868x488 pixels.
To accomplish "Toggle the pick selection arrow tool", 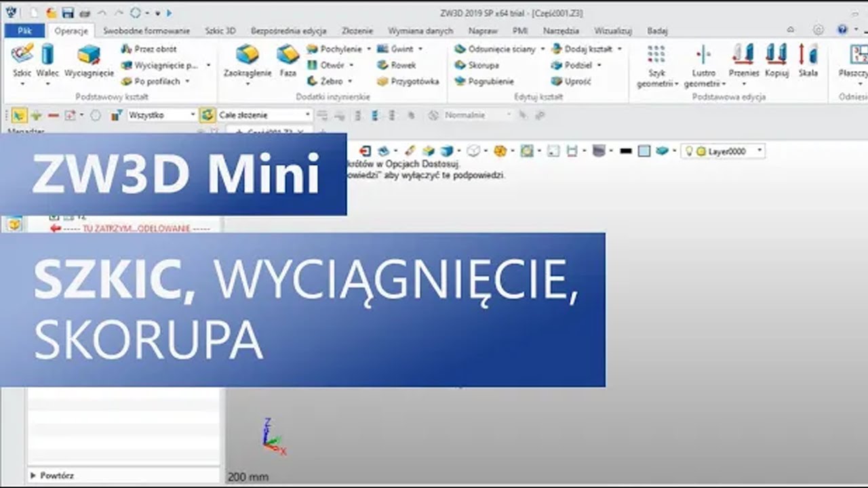I will [x=19, y=115].
